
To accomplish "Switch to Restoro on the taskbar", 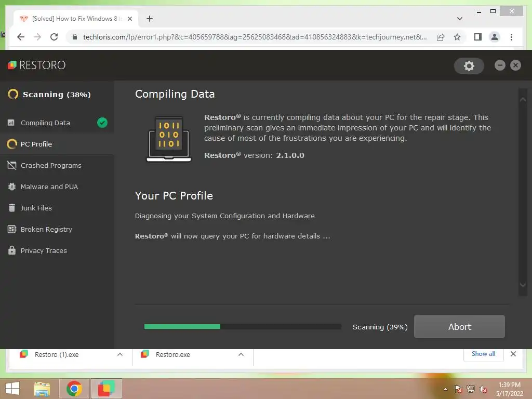I will tap(107, 389).
